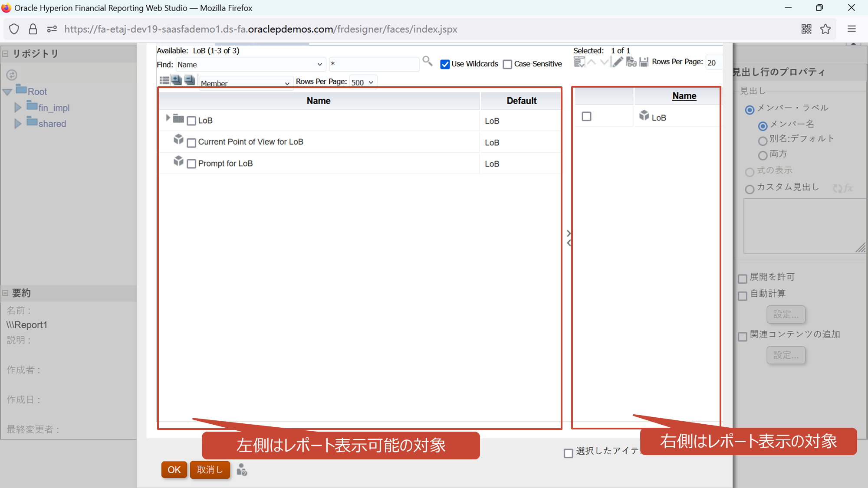
Task: Check the Prompt for LoB checkbox
Action: [x=191, y=164]
